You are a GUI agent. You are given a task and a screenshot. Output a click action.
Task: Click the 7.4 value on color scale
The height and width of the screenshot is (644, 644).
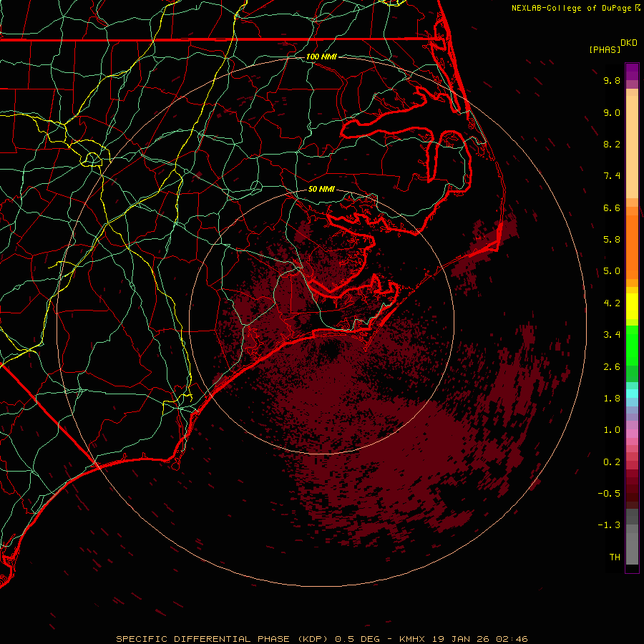pos(612,176)
